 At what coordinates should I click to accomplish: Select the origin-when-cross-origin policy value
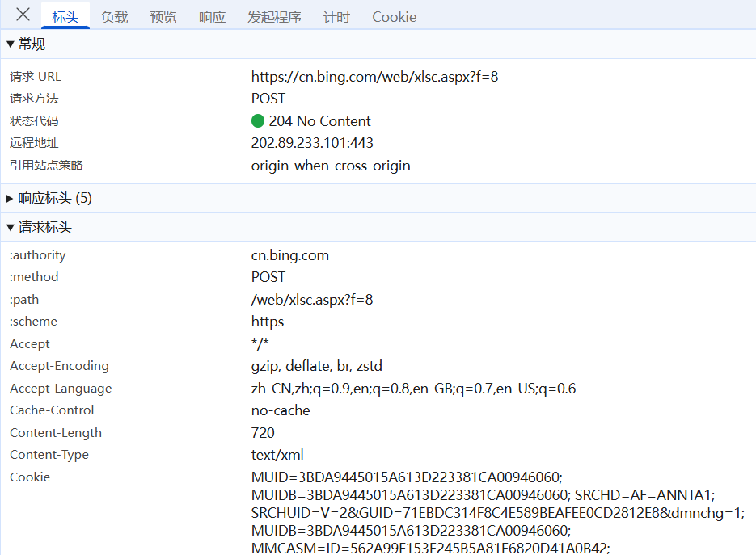[x=331, y=166]
